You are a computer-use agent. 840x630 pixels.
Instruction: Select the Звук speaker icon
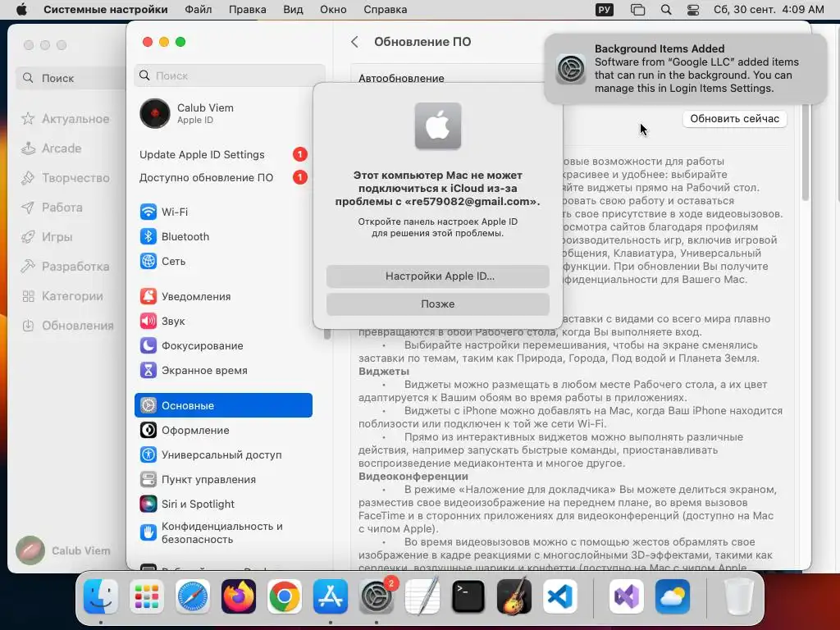click(x=148, y=321)
